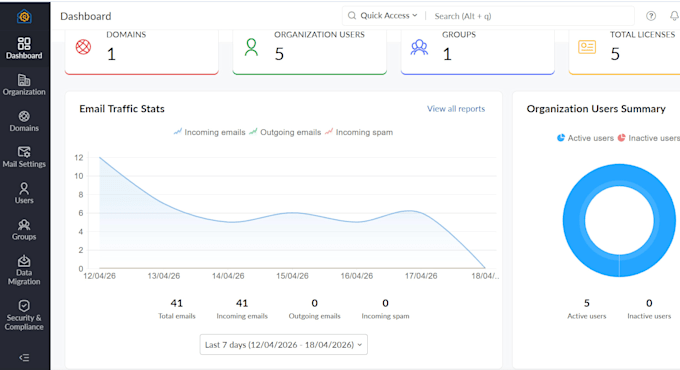Open the Domains summary card
Screen dimensions: 680x370
point(142,52)
